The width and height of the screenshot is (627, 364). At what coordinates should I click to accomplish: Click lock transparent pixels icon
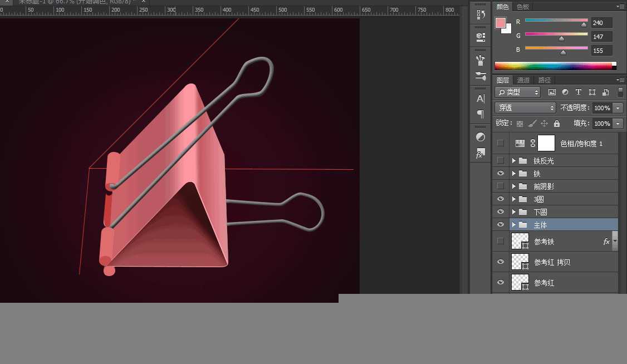pos(520,124)
